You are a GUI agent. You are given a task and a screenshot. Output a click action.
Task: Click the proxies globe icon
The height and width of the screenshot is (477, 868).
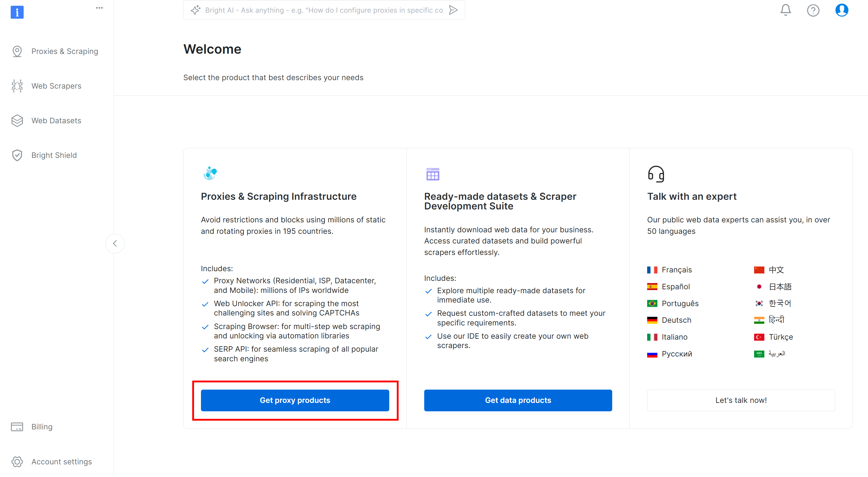point(210,173)
